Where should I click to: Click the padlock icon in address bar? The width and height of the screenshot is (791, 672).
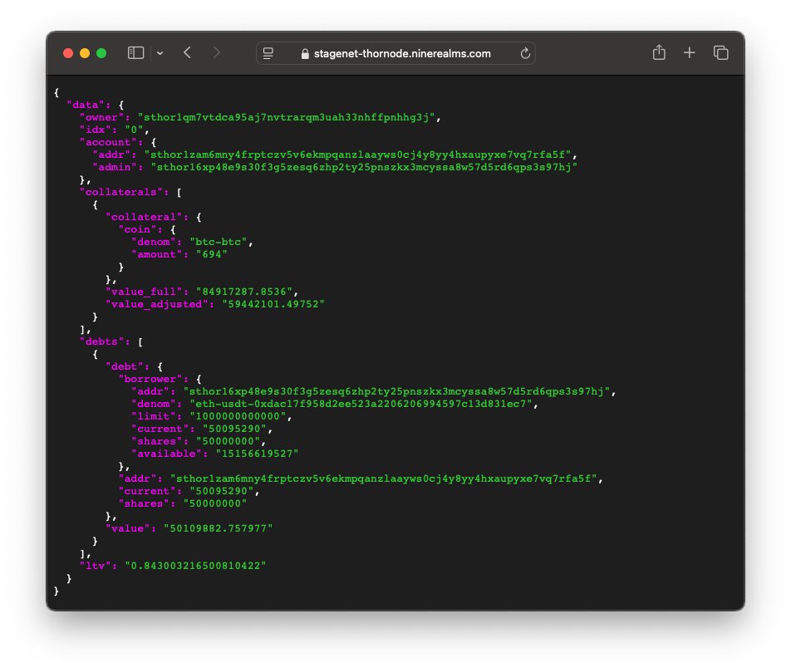[305, 54]
